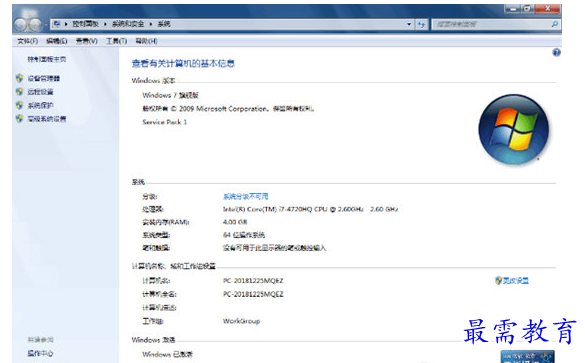585x363 pixels.
Task: Click full computer name value in 计算机全名 row
Action: (253, 294)
